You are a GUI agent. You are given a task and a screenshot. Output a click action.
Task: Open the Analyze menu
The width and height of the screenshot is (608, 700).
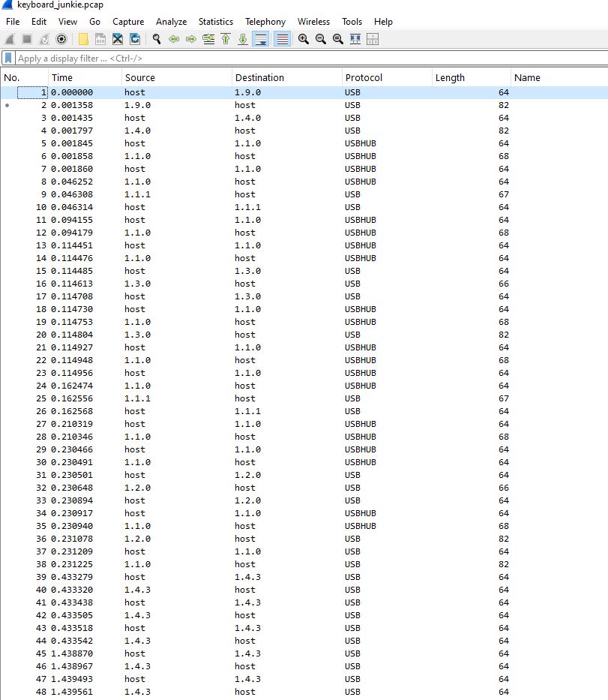[x=171, y=22]
